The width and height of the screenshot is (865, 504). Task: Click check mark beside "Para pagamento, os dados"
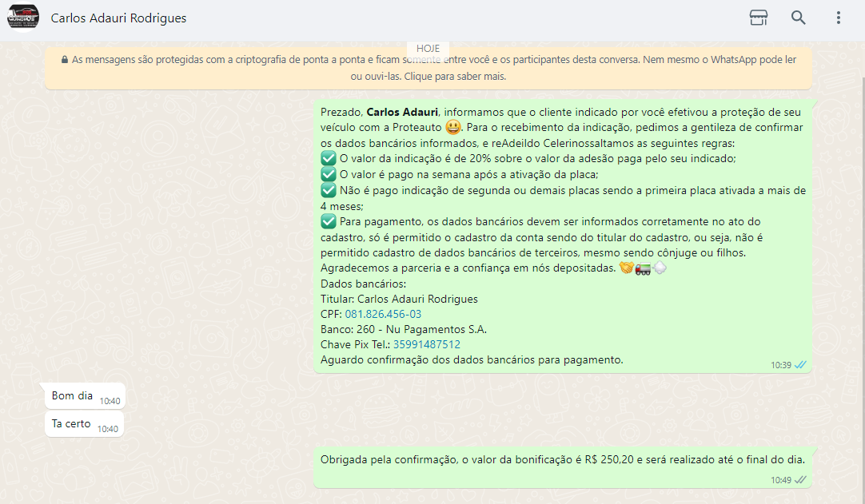click(328, 221)
